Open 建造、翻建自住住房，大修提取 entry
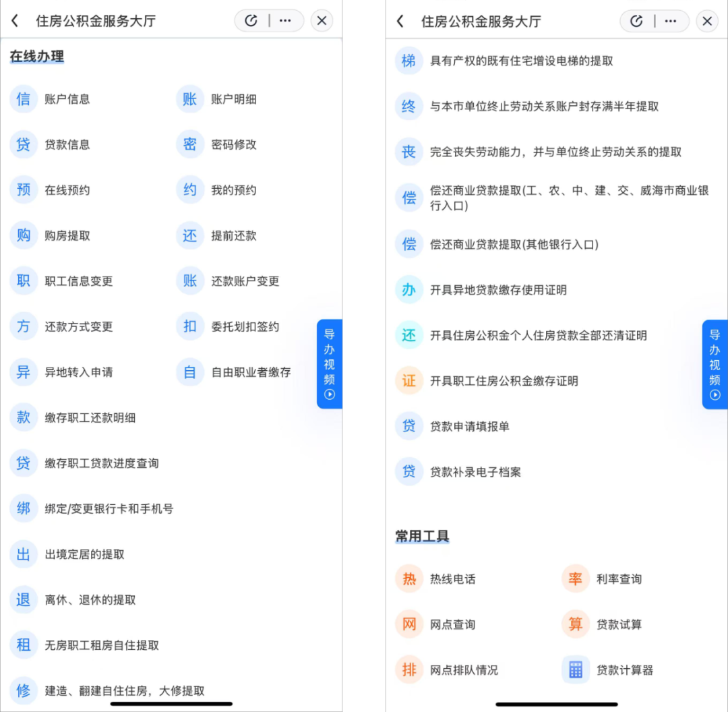This screenshot has height=712, width=728. 125,690
